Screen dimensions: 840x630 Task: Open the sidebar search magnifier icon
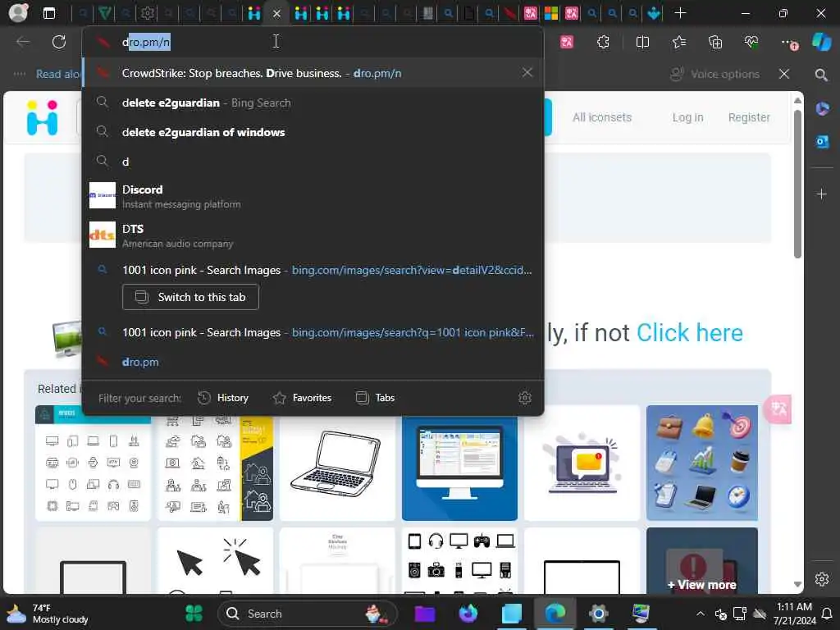821,75
